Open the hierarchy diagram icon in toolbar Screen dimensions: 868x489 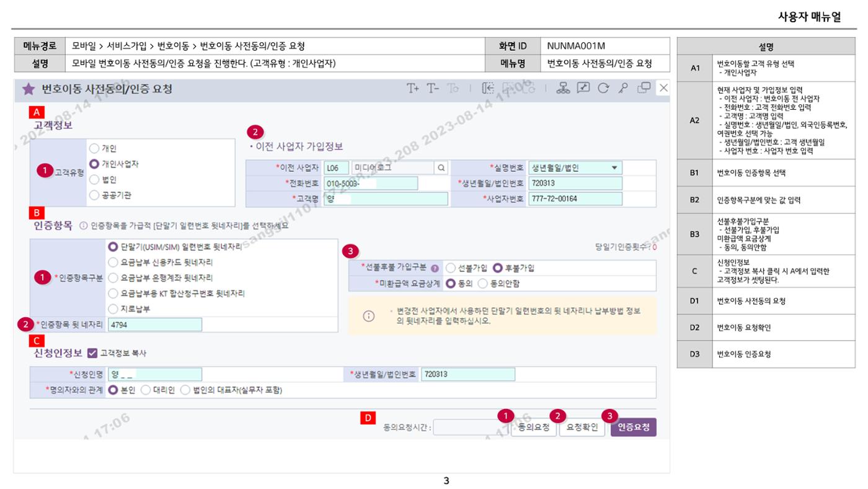click(562, 88)
